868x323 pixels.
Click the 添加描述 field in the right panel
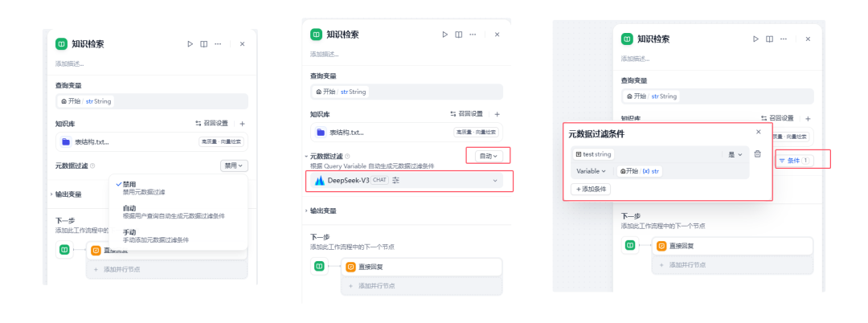[x=636, y=59]
